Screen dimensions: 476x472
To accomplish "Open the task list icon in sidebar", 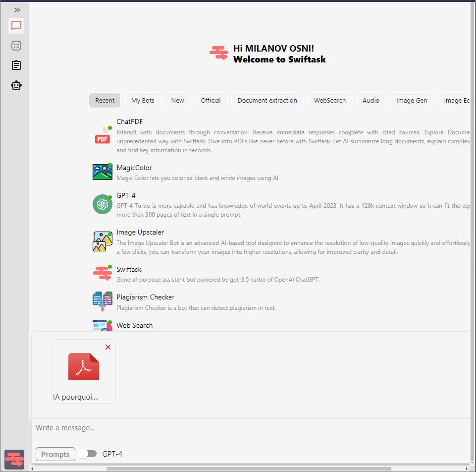I will point(16,46).
